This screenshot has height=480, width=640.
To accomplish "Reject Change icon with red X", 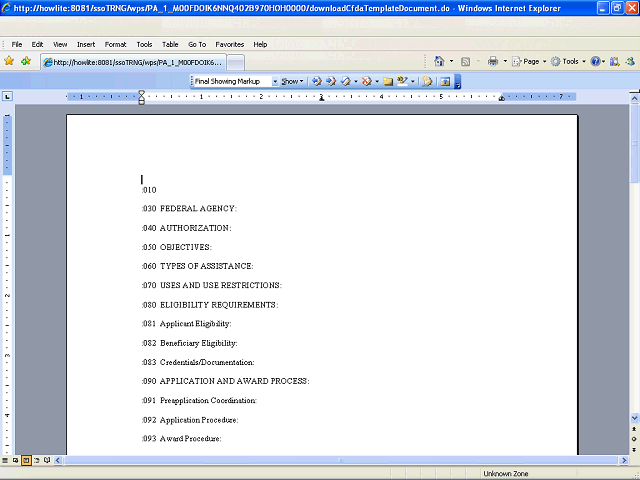I will tap(367, 81).
